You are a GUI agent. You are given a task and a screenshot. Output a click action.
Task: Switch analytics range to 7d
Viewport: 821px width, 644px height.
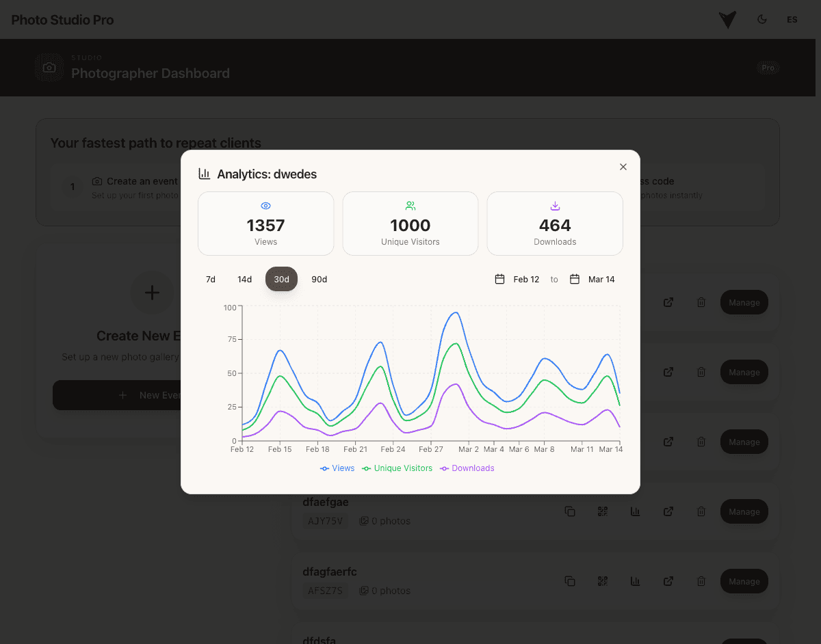pyautogui.click(x=210, y=279)
